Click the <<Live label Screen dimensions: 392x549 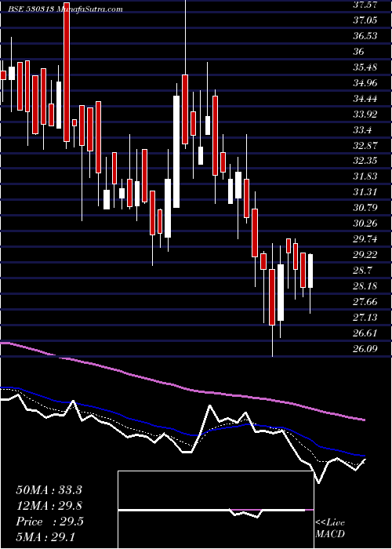coord(330,523)
